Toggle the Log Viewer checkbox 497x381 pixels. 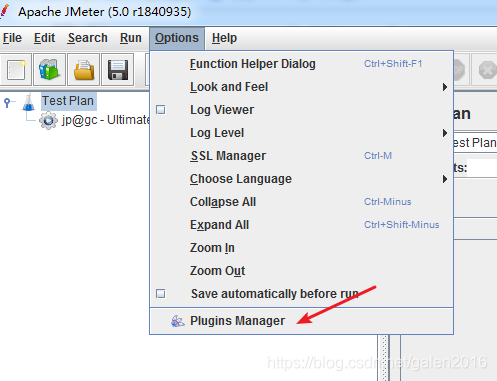(x=161, y=110)
